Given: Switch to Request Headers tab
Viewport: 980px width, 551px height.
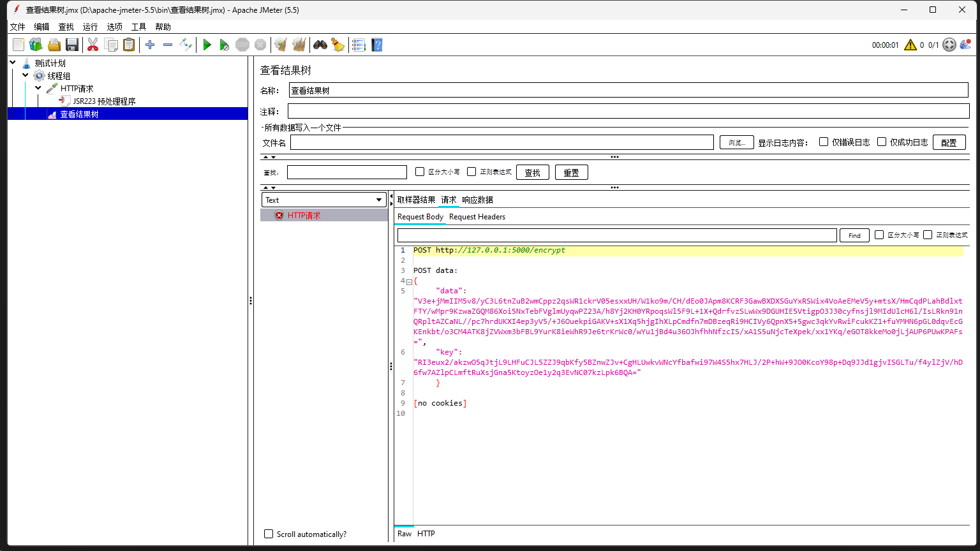Looking at the screenshot, I should point(477,217).
